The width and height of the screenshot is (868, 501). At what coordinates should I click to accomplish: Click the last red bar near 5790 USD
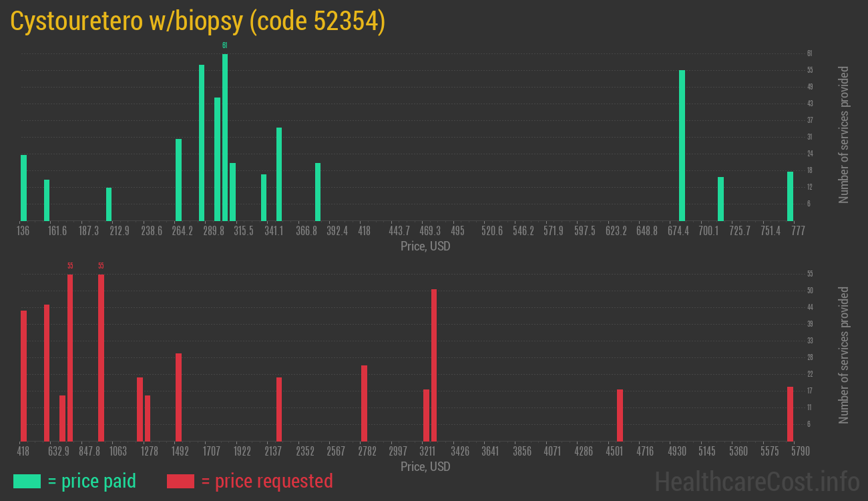[x=790, y=413]
